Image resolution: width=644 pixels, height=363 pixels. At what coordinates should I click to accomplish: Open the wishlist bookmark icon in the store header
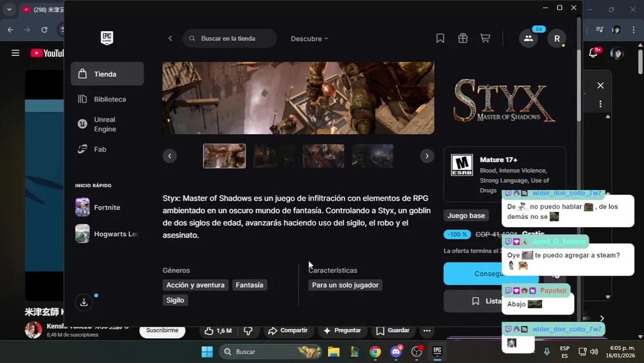[x=440, y=38]
